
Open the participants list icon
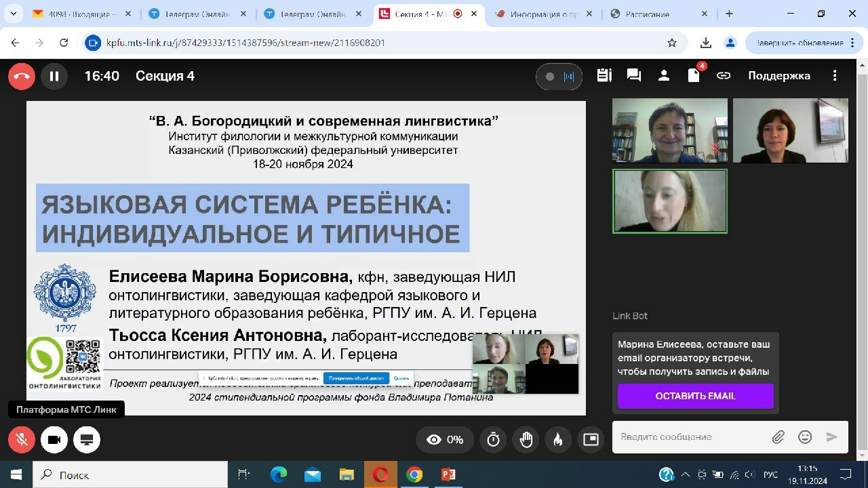663,76
